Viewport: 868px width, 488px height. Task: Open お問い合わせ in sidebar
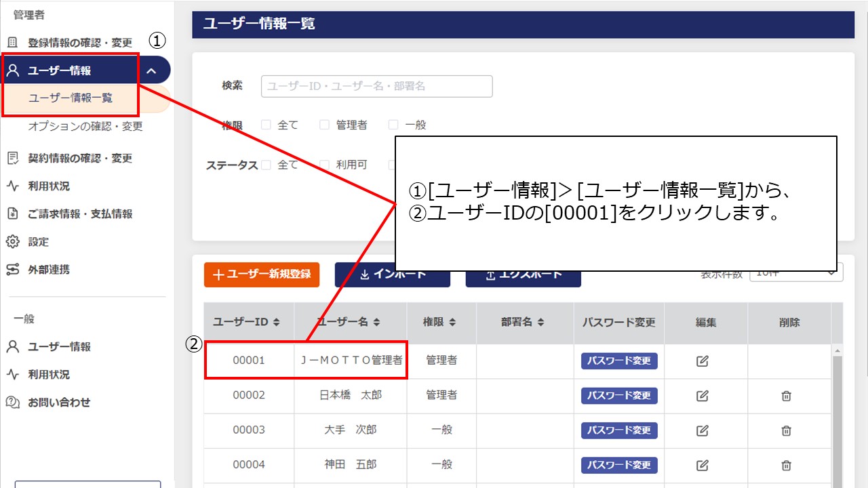click(x=58, y=403)
